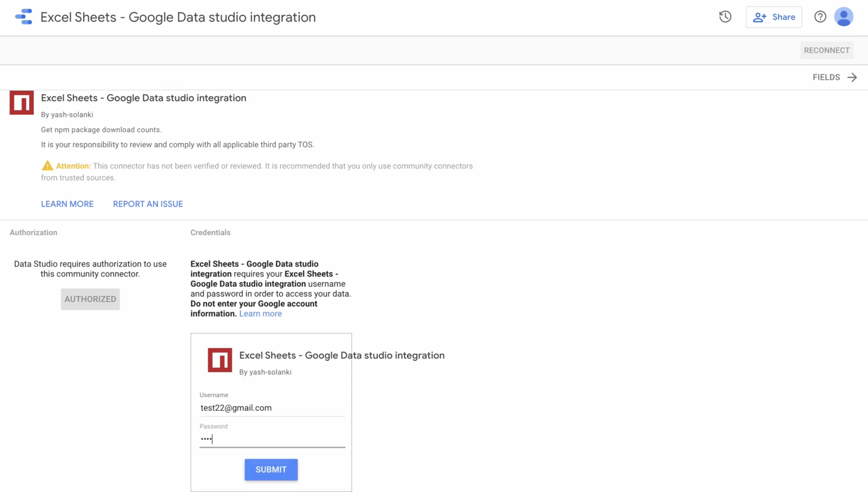Go to FIELDS view
Viewport: 868px width, 492px height.
[826, 77]
